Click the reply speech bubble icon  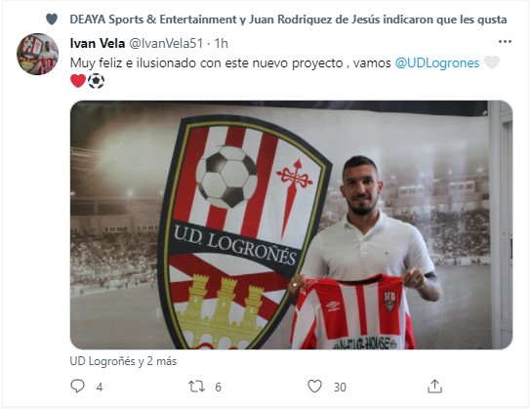[x=77, y=387]
